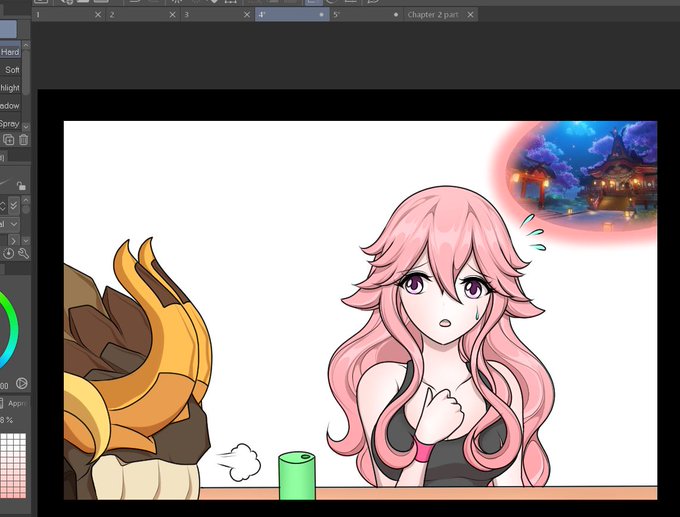
Task: Click the double-chevron down button
Action: [x=14, y=206]
